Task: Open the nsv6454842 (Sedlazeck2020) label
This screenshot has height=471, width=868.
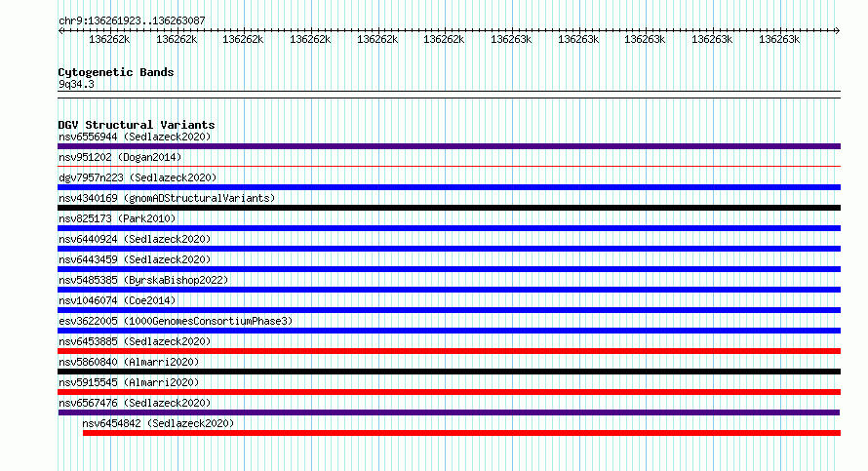Action: (158, 423)
